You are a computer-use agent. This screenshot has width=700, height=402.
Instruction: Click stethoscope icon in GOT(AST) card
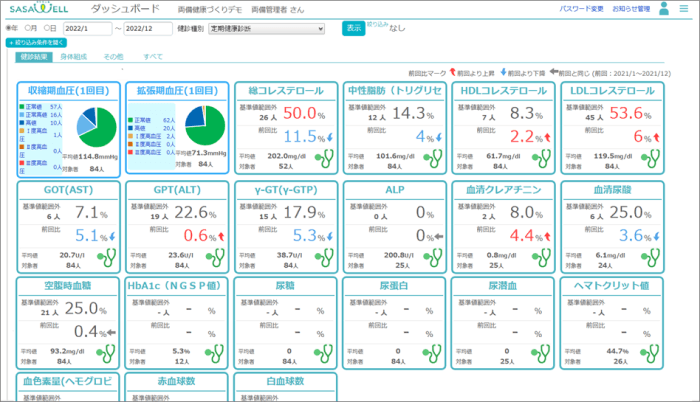coord(107,255)
